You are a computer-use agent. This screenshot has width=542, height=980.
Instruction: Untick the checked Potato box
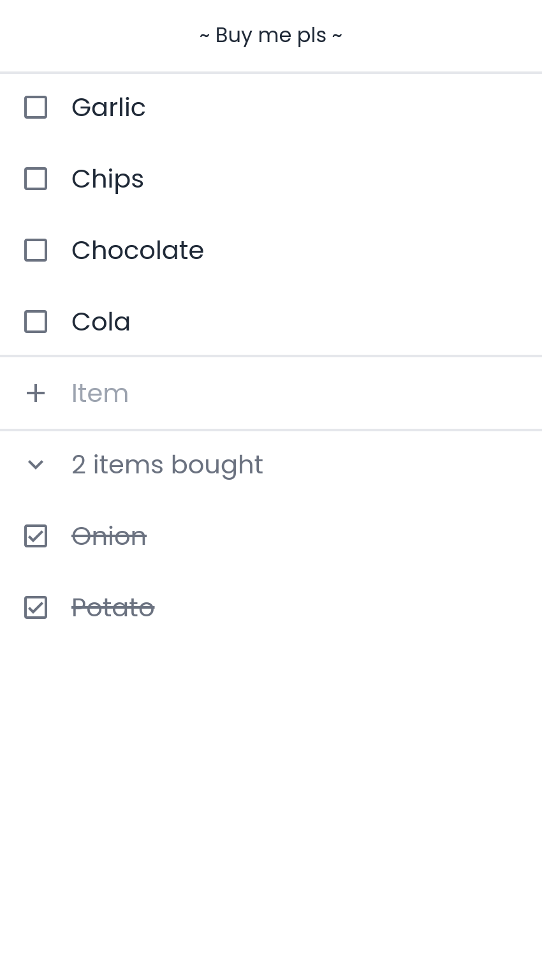point(36,607)
